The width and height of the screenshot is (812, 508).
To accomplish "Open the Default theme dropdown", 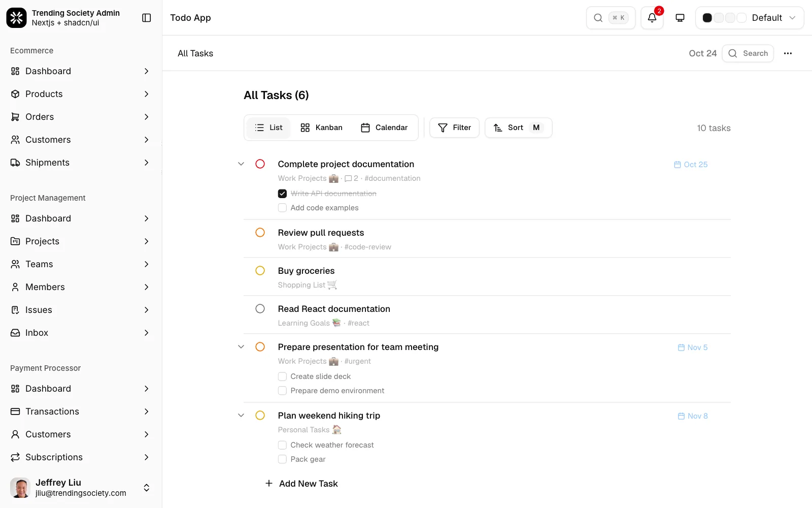I will [x=750, y=18].
